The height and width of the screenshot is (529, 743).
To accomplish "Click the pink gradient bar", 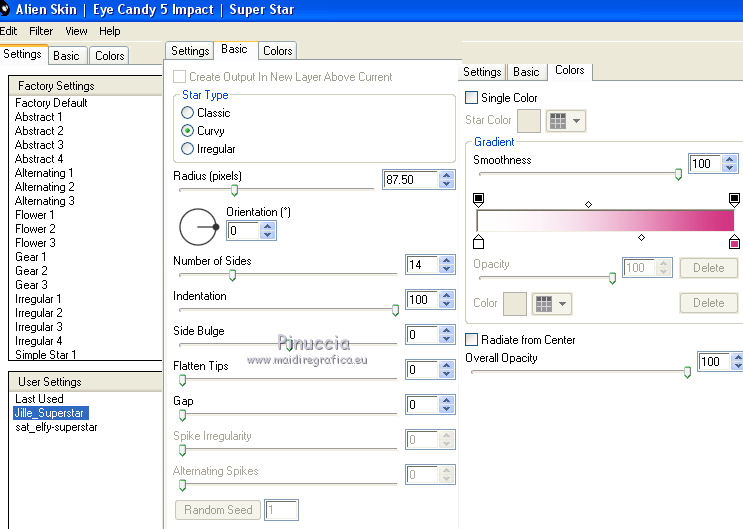I will [x=606, y=221].
